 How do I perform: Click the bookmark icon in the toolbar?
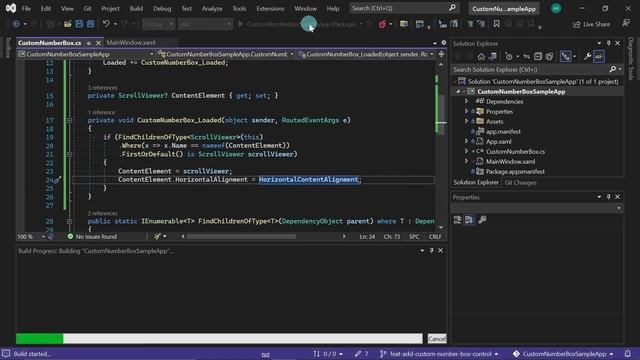(496, 24)
